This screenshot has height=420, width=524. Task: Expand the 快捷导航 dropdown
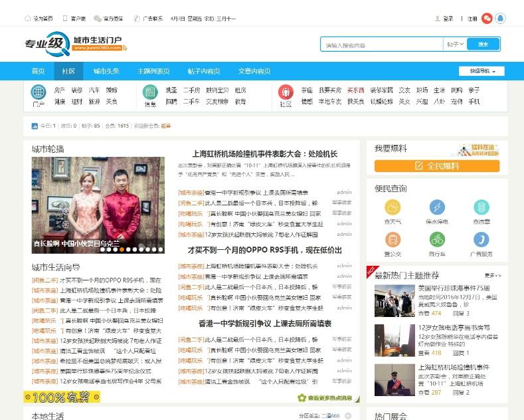tap(481, 71)
